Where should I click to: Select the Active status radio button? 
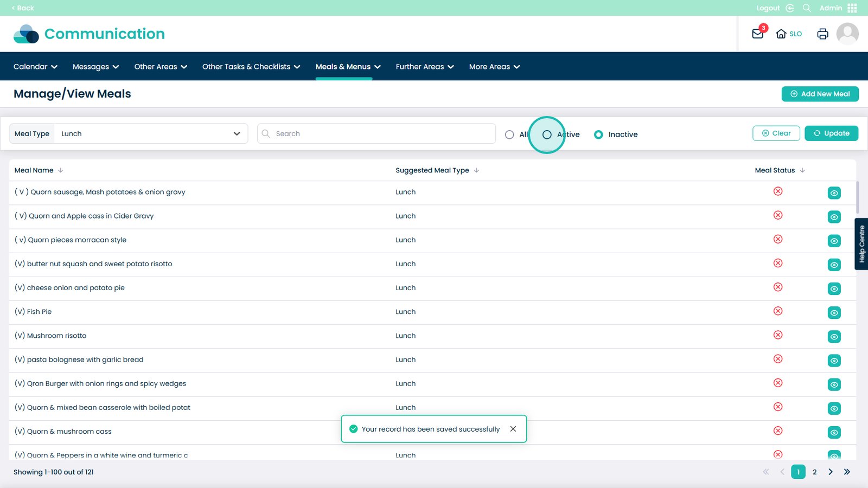[x=547, y=134]
